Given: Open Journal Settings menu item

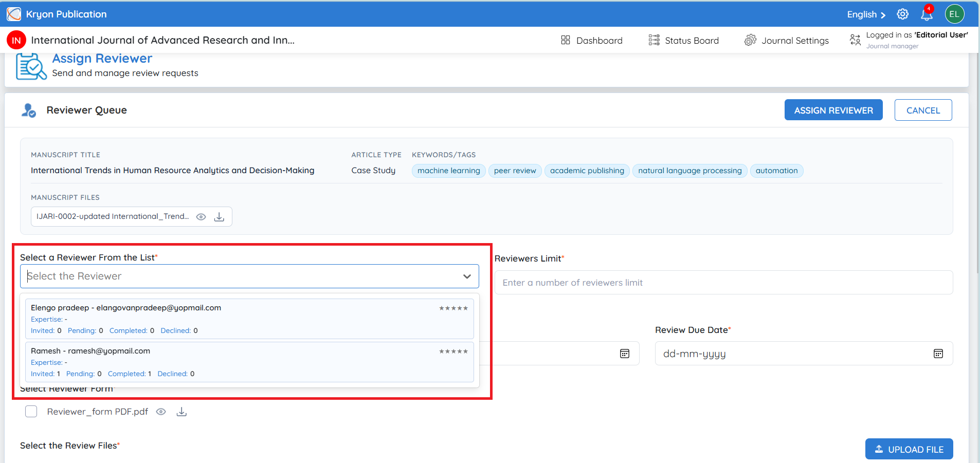Looking at the screenshot, I should click(x=787, y=40).
